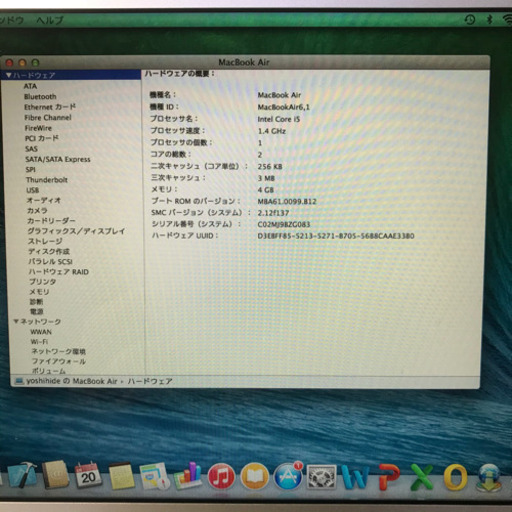512x512 pixels.
Task: Select Bluetooth in sidebar list
Action: pos(40,96)
